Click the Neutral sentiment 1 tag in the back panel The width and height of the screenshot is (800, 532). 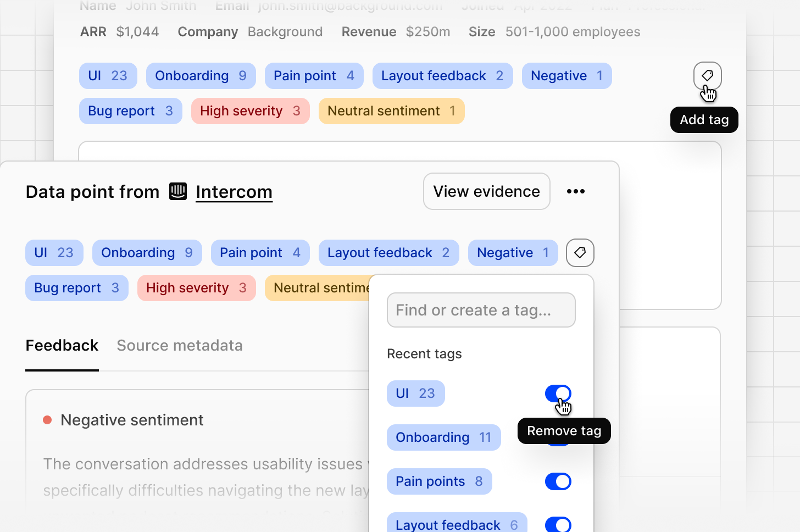[392, 111]
